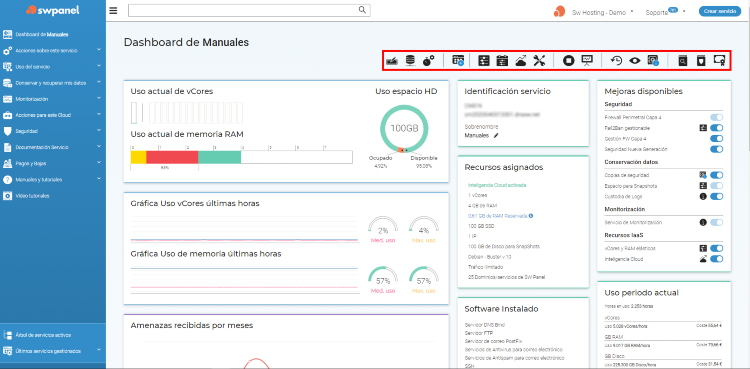The image size is (750, 369).
Task: Click the 2% Med. uso vCores gauge
Action: (x=383, y=230)
